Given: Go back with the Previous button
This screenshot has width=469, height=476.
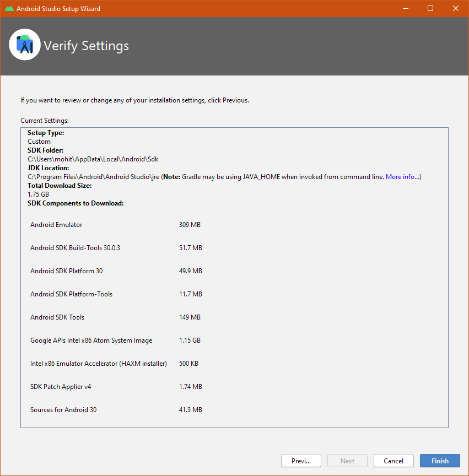Looking at the screenshot, I should [x=301, y=461].
